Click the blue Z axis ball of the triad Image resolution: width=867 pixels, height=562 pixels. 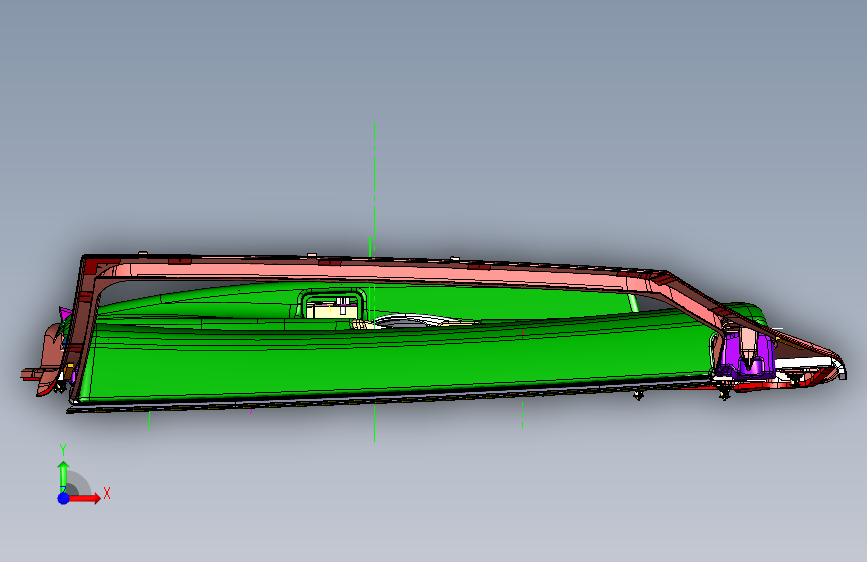(64, 498)
